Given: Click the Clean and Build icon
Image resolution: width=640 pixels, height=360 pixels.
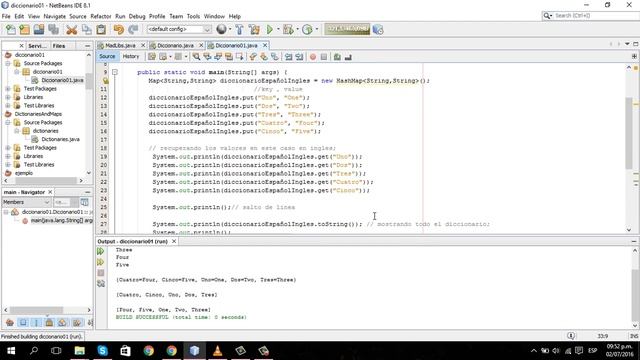Looking at the screenshot, I should pyautogui.click(x=254, y=29).
